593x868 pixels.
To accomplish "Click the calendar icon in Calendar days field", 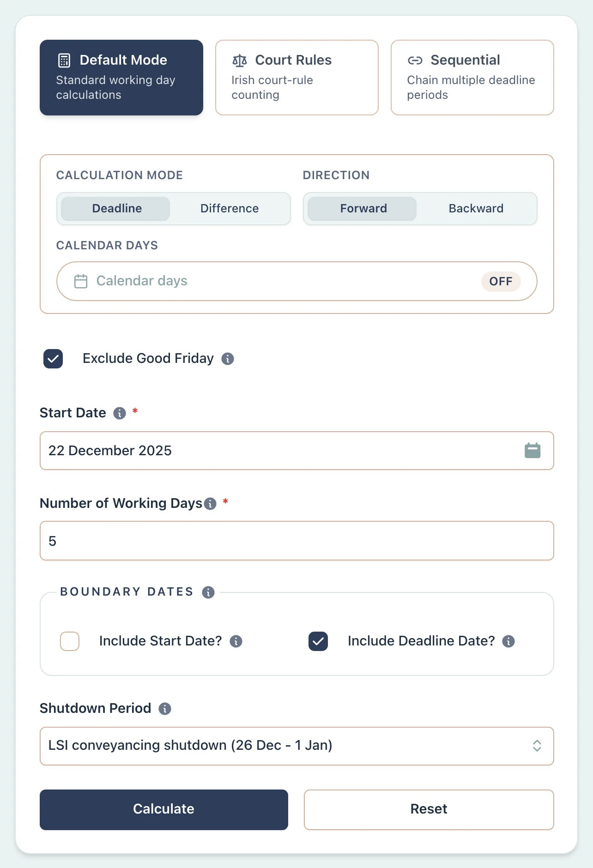I will [80, 281].
